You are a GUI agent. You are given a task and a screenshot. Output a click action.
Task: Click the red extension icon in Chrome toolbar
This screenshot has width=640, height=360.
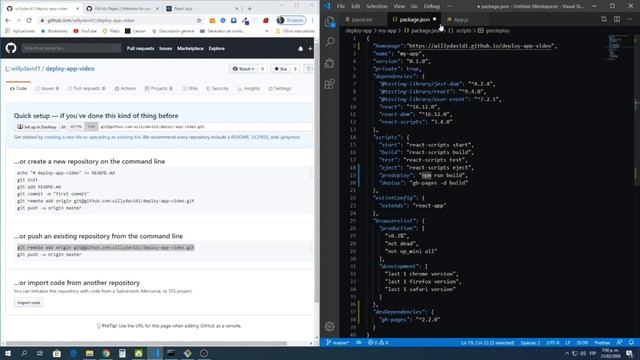point(266,20)
